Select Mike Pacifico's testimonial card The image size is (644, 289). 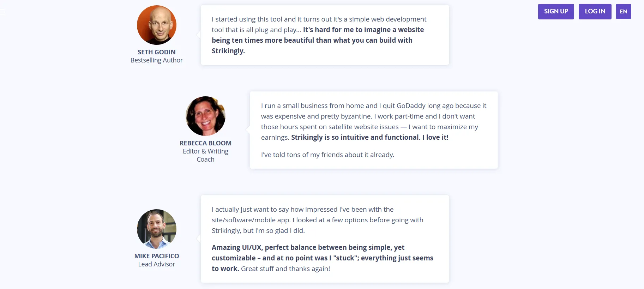(x=325, y=239)
